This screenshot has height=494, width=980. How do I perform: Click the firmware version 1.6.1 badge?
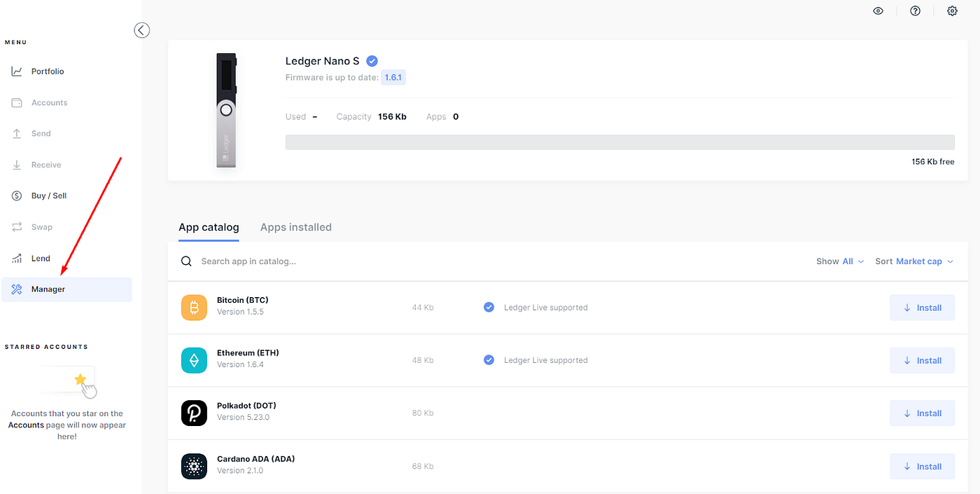(393, 77)
